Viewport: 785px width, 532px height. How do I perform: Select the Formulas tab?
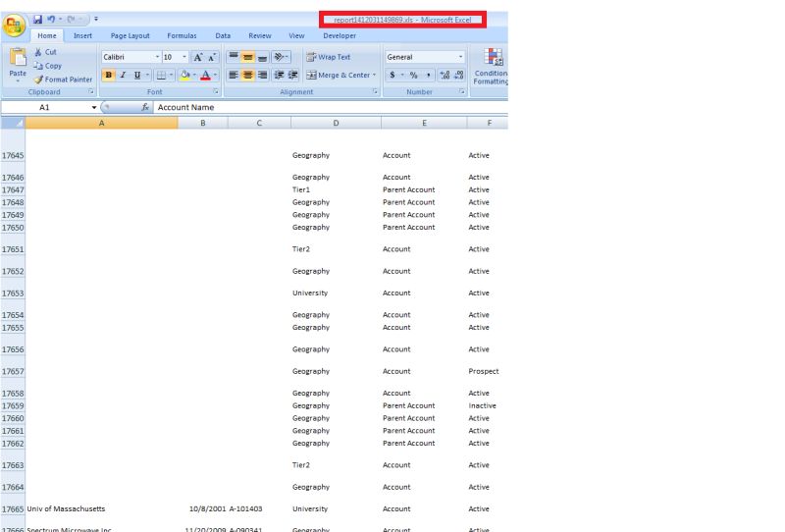pos(182,35)
